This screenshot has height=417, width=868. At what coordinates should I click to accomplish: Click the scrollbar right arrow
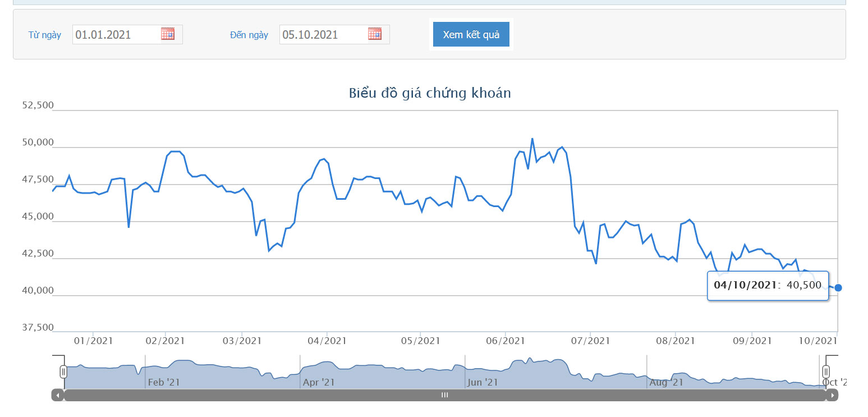coord(833,395)
